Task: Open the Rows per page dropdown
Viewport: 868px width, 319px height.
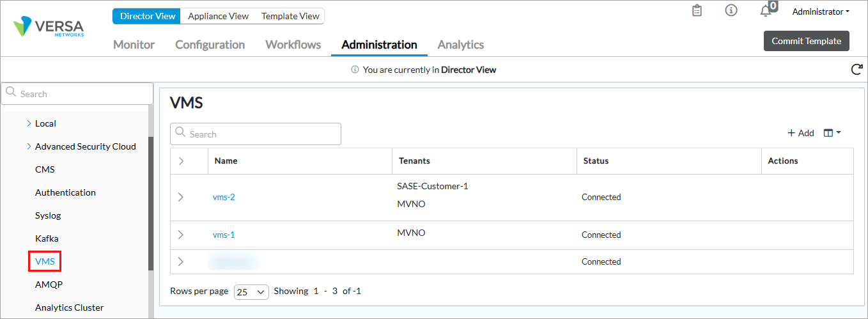Action: click(x=251, y=292)
